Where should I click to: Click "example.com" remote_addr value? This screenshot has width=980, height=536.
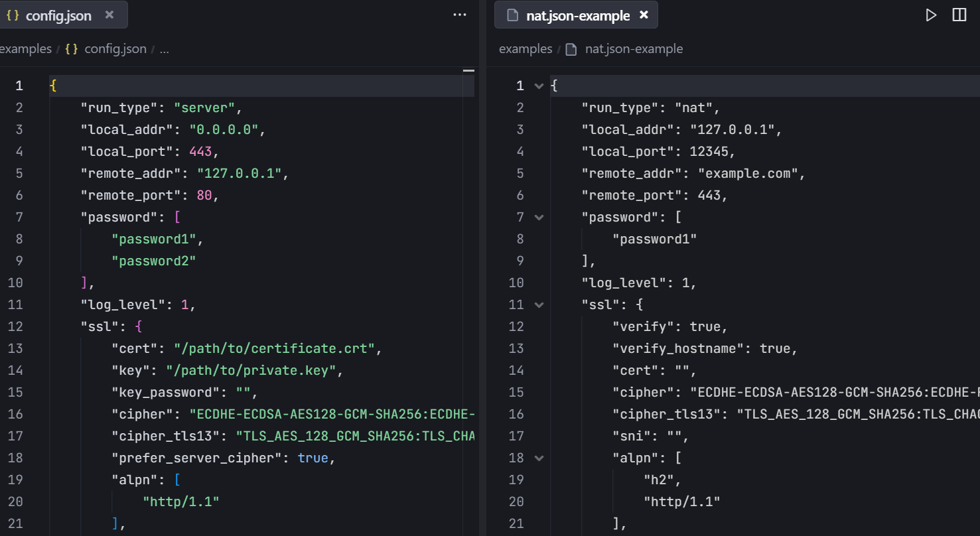[748, 173]
